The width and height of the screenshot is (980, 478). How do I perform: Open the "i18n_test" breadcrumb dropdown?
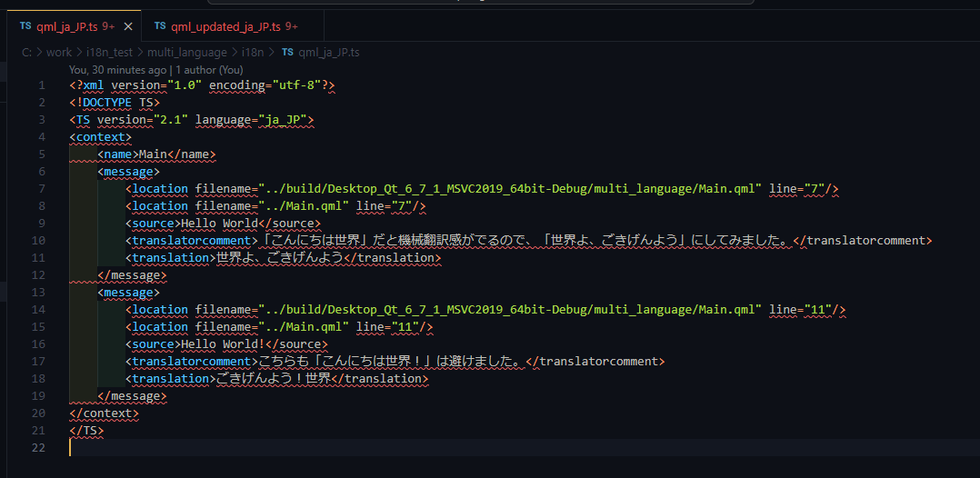[109, 52]
